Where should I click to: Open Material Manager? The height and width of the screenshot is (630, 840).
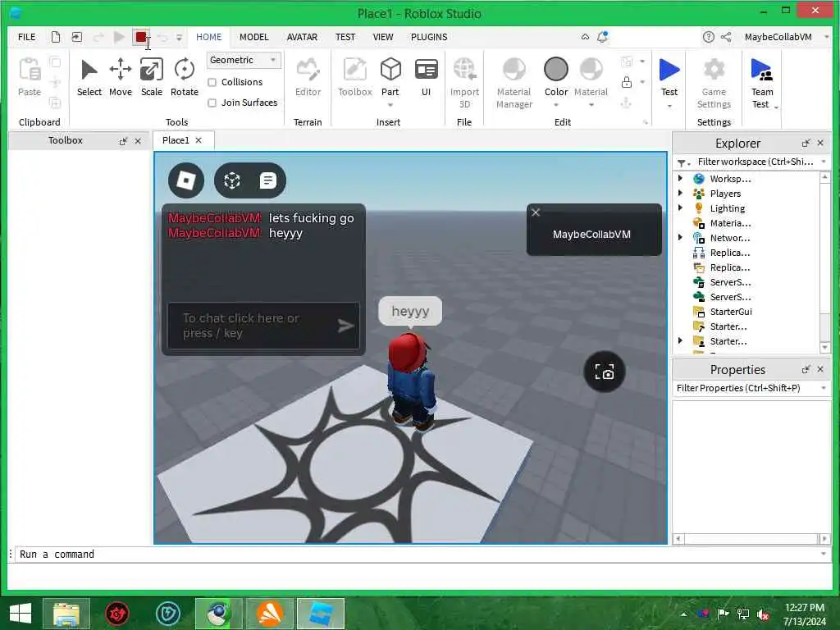(514, 83)
